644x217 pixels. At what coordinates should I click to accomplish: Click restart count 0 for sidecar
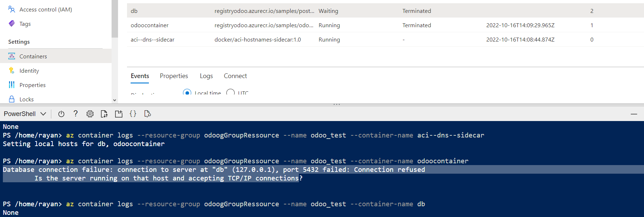coord(592,39)
